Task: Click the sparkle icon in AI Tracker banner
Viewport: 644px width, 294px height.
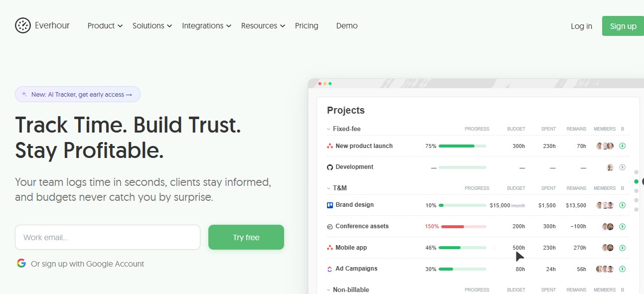Action: pos(24,94)
